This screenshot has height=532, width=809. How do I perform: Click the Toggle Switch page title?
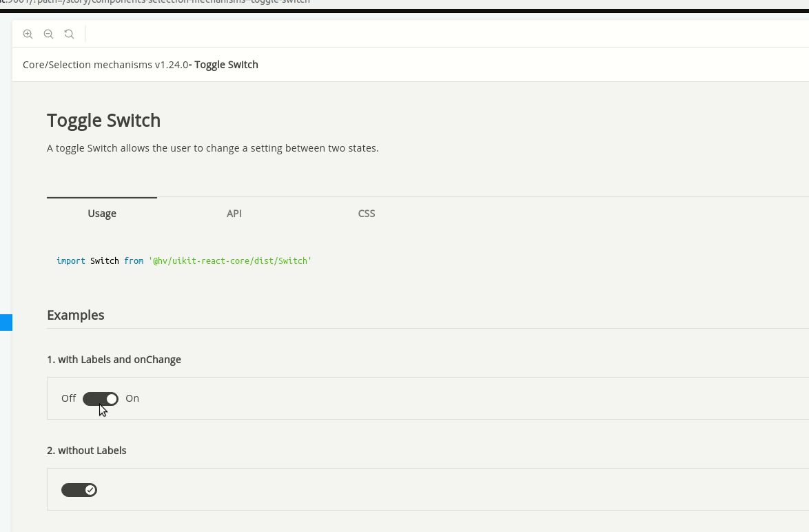[x=103, y=120]
